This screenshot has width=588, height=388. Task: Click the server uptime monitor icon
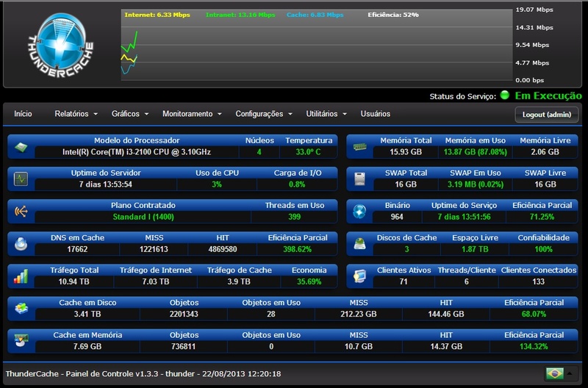pos(21,179)
